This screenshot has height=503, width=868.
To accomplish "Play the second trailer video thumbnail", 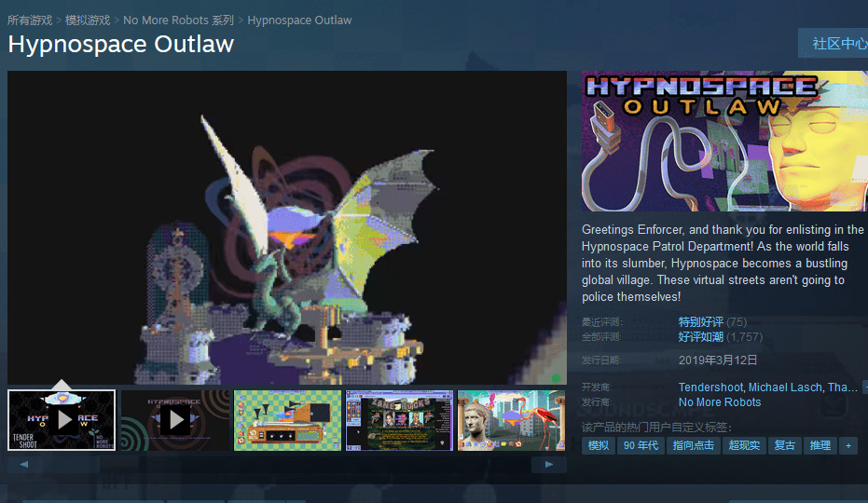I will 174,419.
